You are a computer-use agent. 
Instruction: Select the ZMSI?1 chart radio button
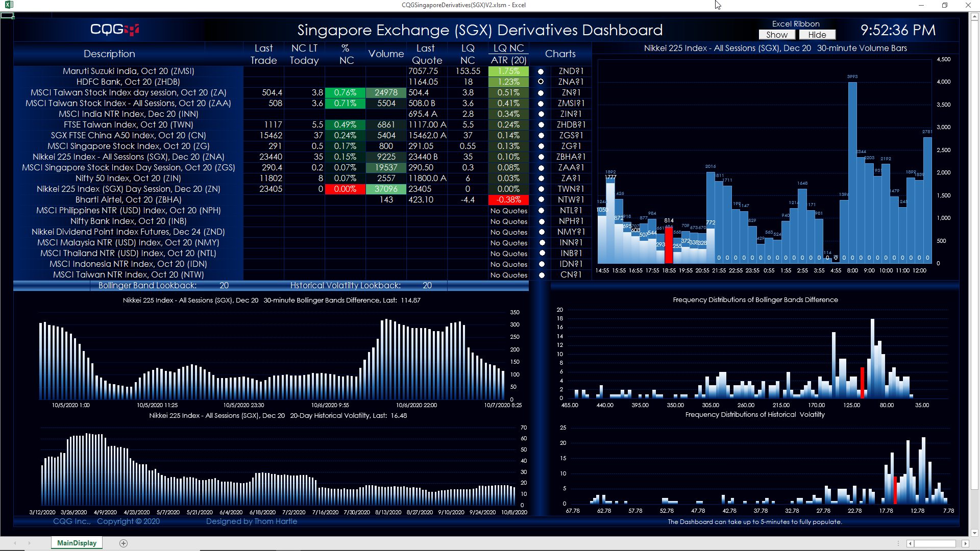coord(541,104)
